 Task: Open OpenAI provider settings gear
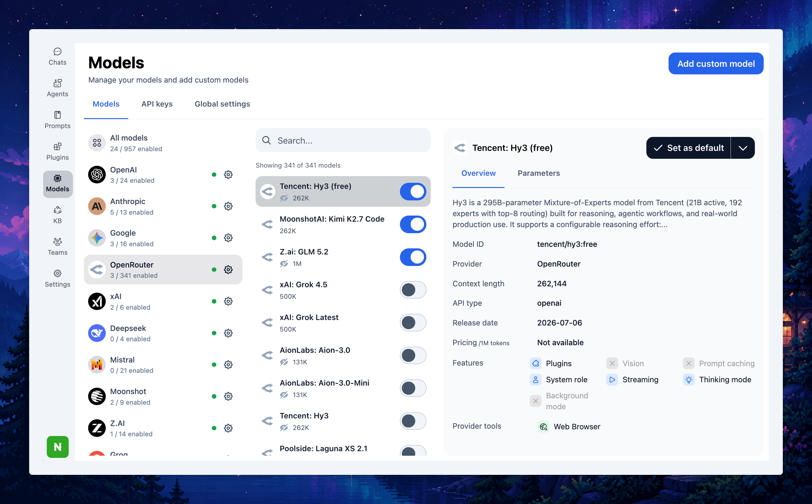pyautogui.click(x=228, y=175)
